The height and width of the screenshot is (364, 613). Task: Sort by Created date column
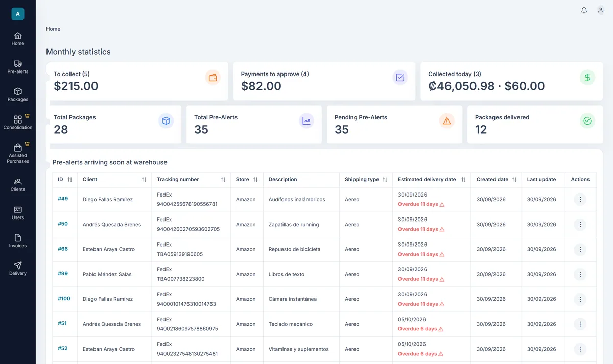[x=514, y=180]
